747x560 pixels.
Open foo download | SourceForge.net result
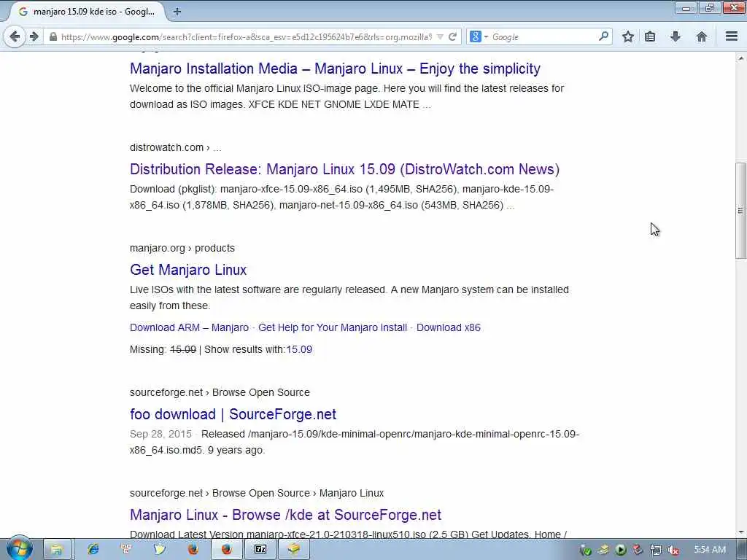[x=233, y=414]
